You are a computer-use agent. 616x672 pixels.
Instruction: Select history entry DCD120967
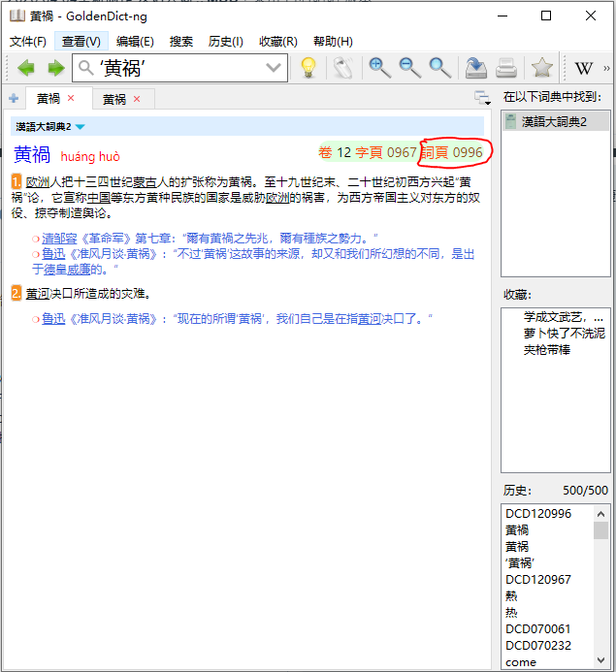tap(538, 580)
